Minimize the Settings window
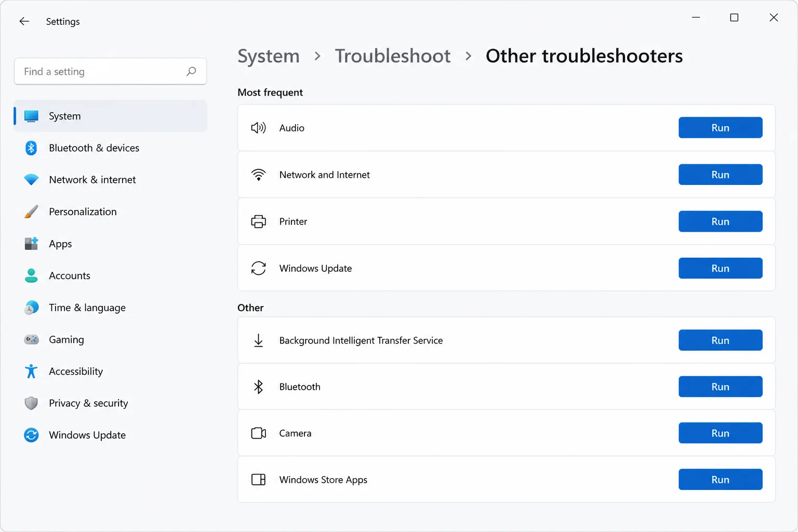The image size is (798, 532). click(696, 18)
